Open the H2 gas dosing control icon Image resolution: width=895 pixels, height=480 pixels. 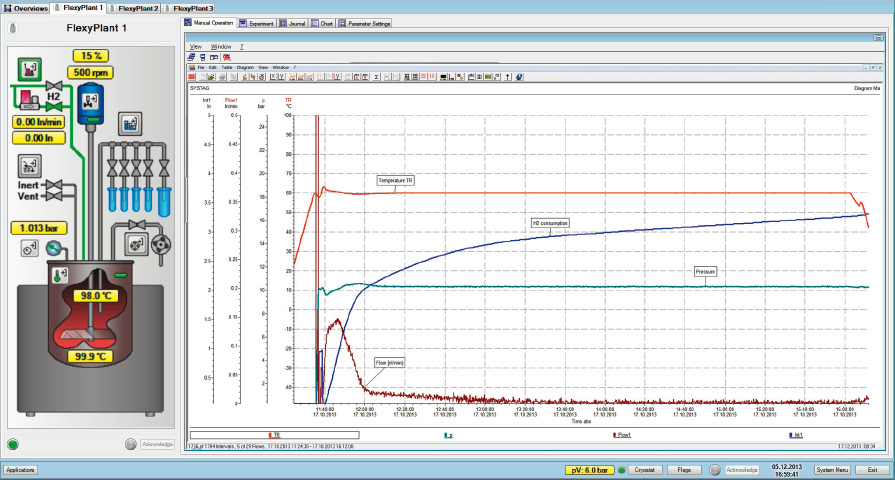coord(30,68)
